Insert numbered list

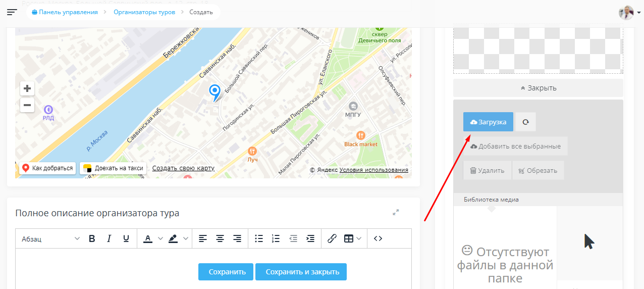276,239
